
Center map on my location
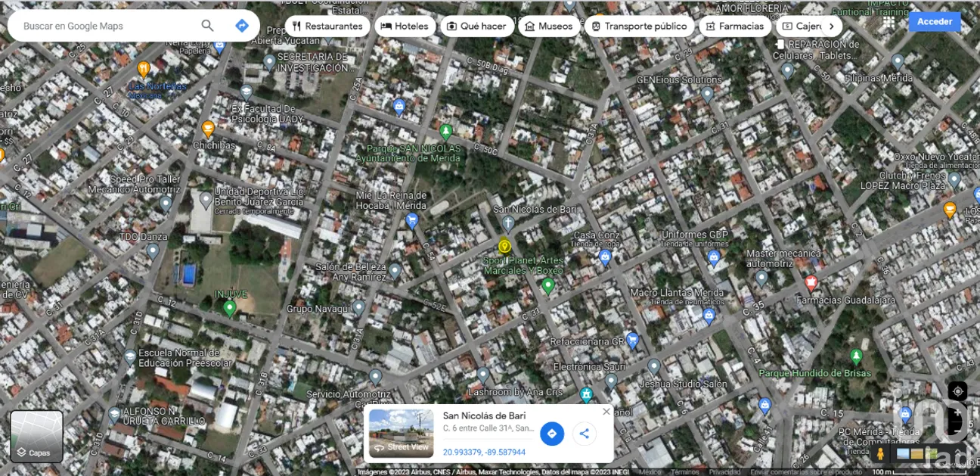pyautogui.click(x=957, y=391)
